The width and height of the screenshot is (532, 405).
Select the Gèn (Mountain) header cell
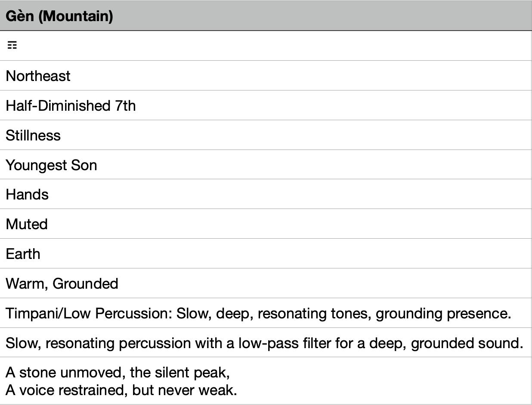point(266,17)
